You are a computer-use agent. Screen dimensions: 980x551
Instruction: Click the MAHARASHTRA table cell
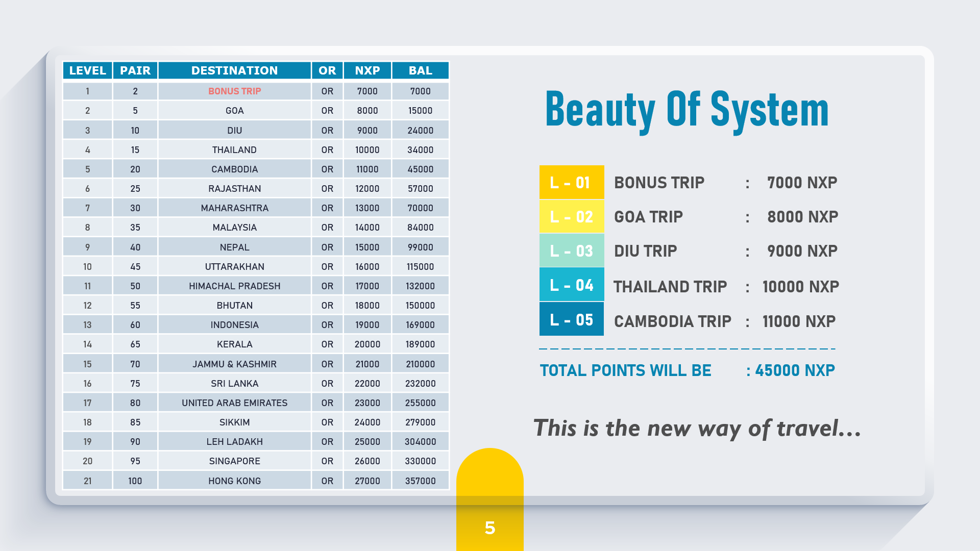click(235, 208)
